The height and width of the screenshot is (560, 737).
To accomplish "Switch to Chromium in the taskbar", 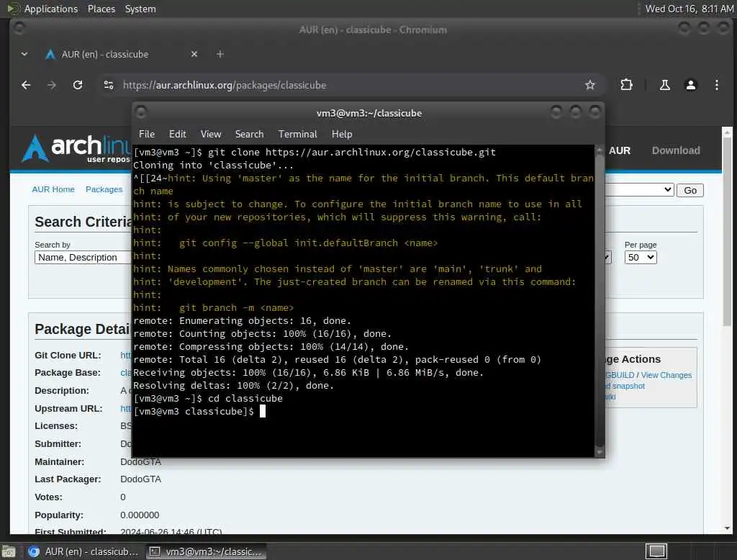I will [83, 551].
